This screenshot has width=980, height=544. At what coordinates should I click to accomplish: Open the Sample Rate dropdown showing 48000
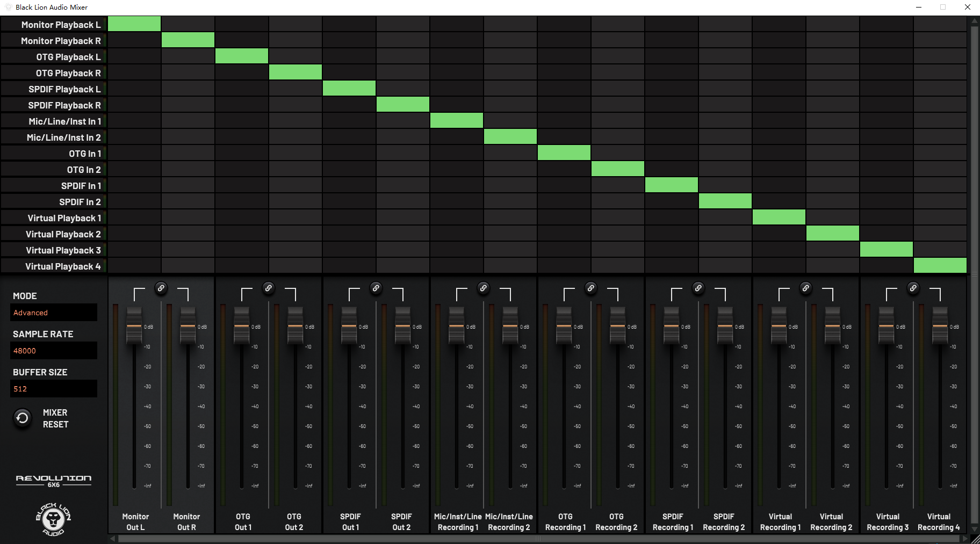click(x=54, y=351)
